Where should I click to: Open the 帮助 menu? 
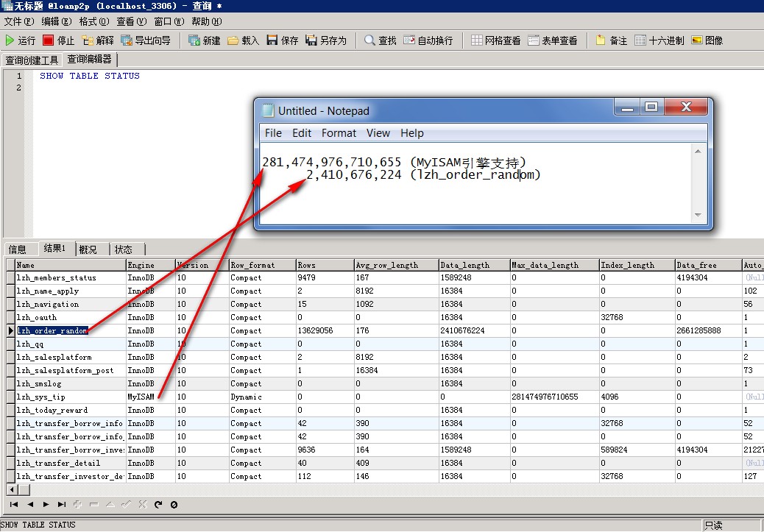coord(207,21)
